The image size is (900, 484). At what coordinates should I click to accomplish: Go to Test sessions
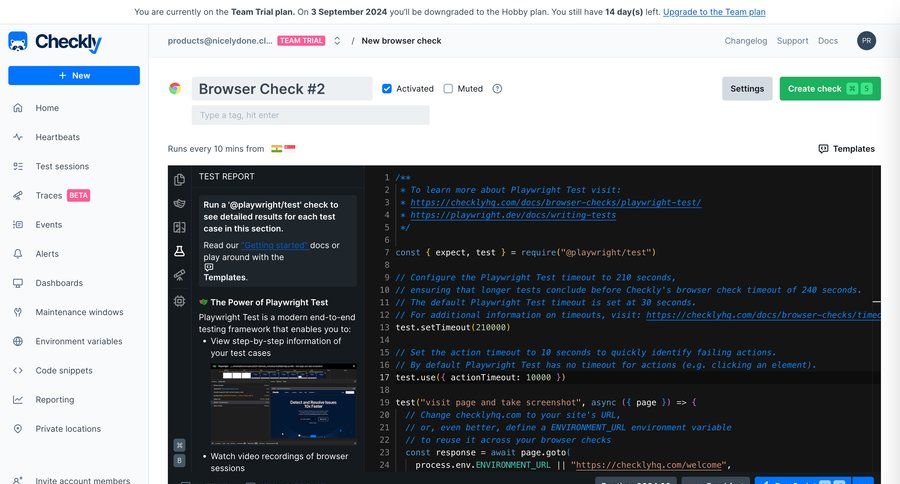coord(62,167)
